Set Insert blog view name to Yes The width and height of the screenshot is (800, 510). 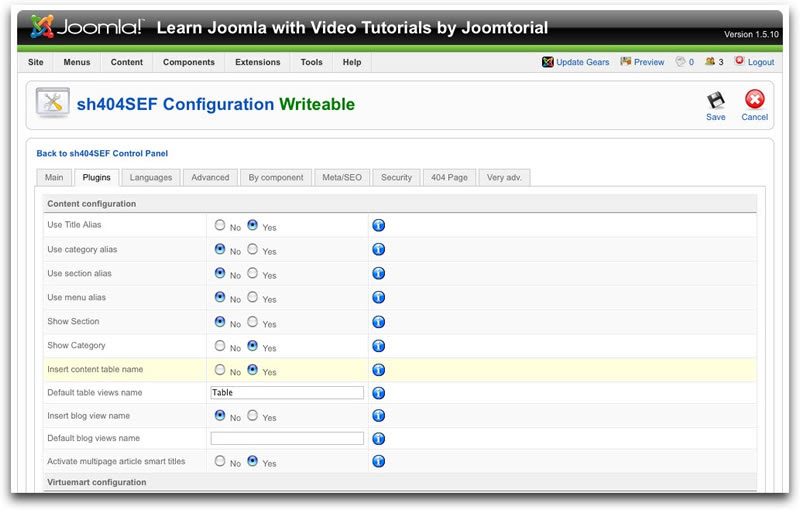click(253, 415)
